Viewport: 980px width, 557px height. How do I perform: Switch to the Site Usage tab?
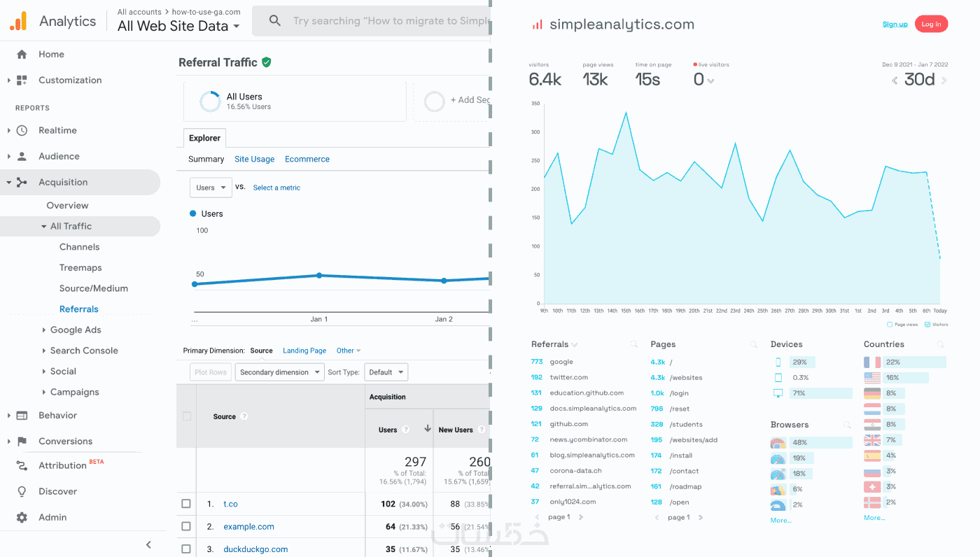(x=254, y=159)
